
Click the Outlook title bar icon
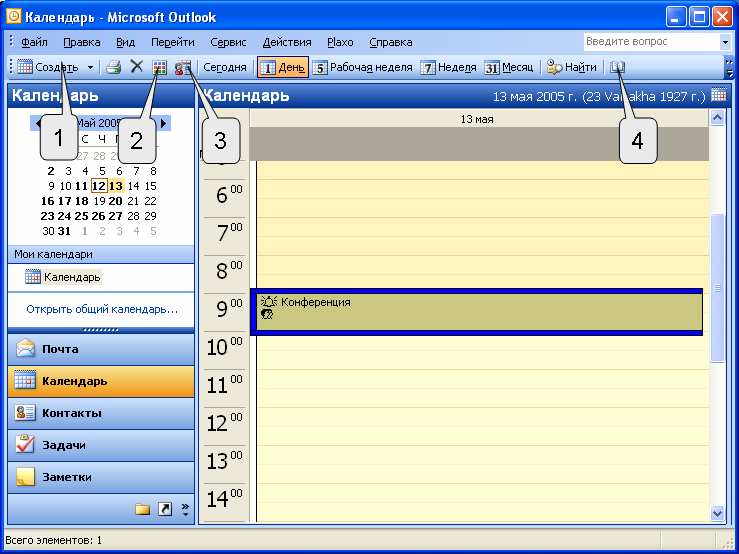13,17
